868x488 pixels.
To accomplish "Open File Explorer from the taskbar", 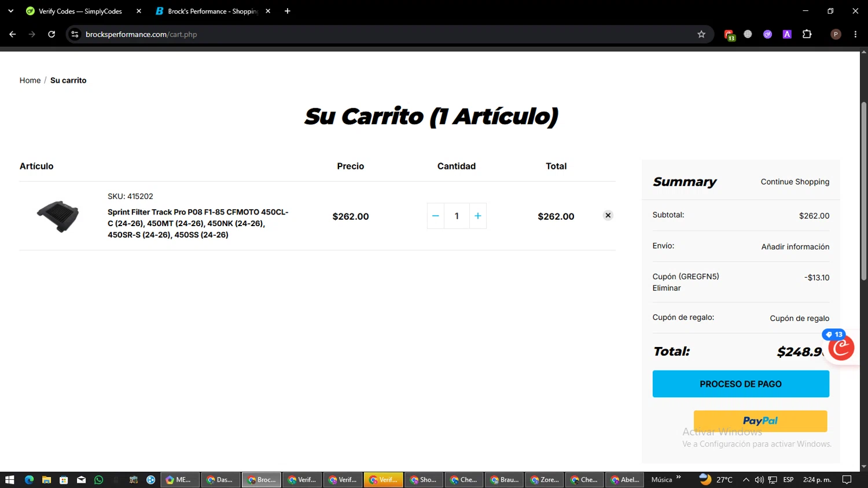I will click(46, 480).
